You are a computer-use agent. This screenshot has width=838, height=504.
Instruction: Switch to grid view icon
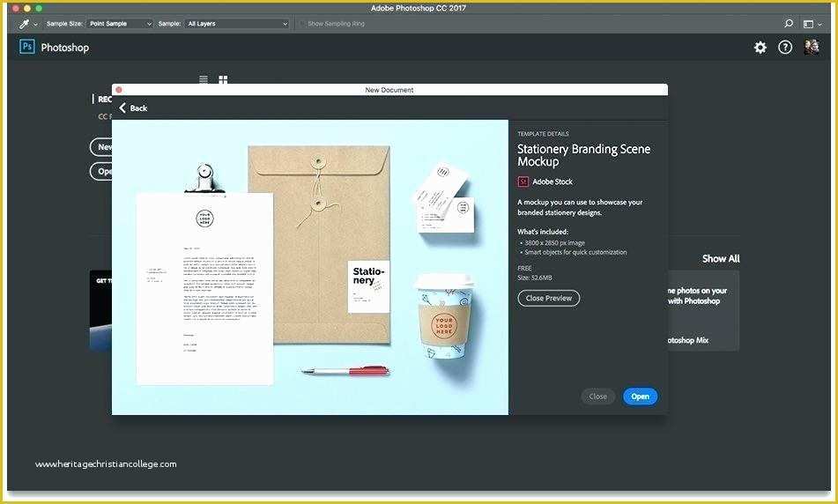223,79
